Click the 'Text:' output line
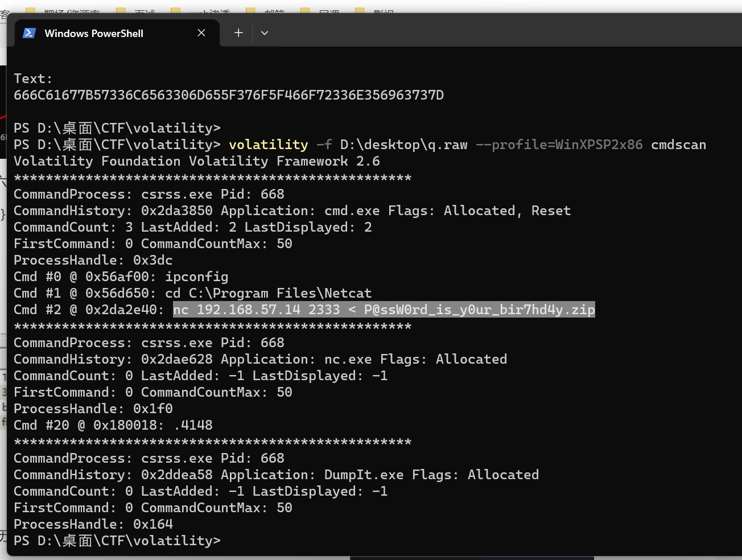Image resolution: width=742 pixels, height=560 pixels. (33, 79)
